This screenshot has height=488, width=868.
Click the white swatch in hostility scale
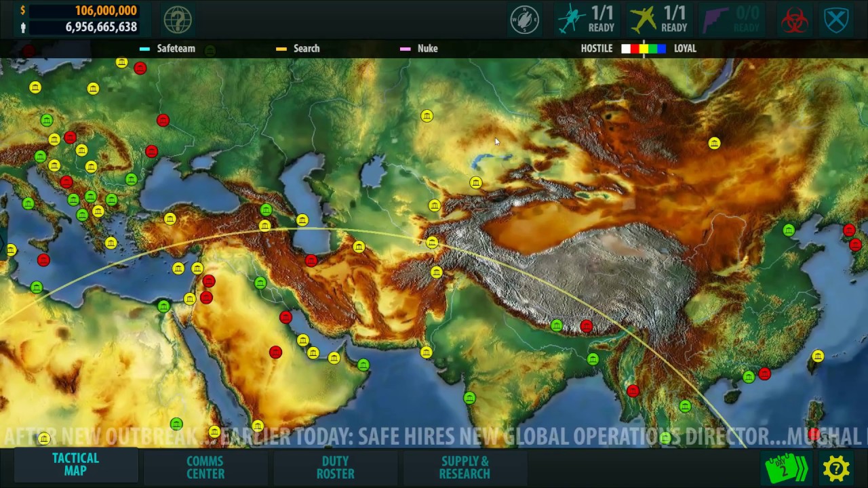pyautogui.click(x=626, y=49)
